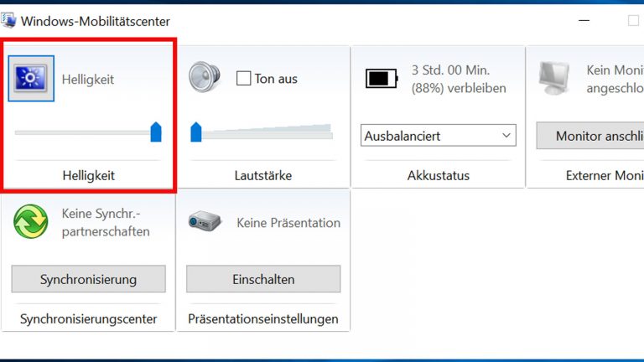This screenshot has height=362, width=644.
Task: Click the Windows Mobility Center title icon
Action: coord(9,20)
